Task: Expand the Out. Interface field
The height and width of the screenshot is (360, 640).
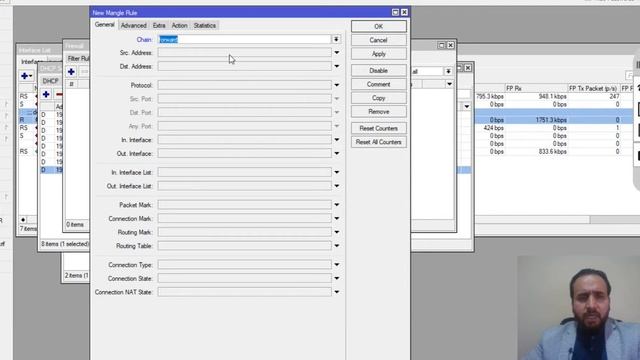Action: coord(337,153)
